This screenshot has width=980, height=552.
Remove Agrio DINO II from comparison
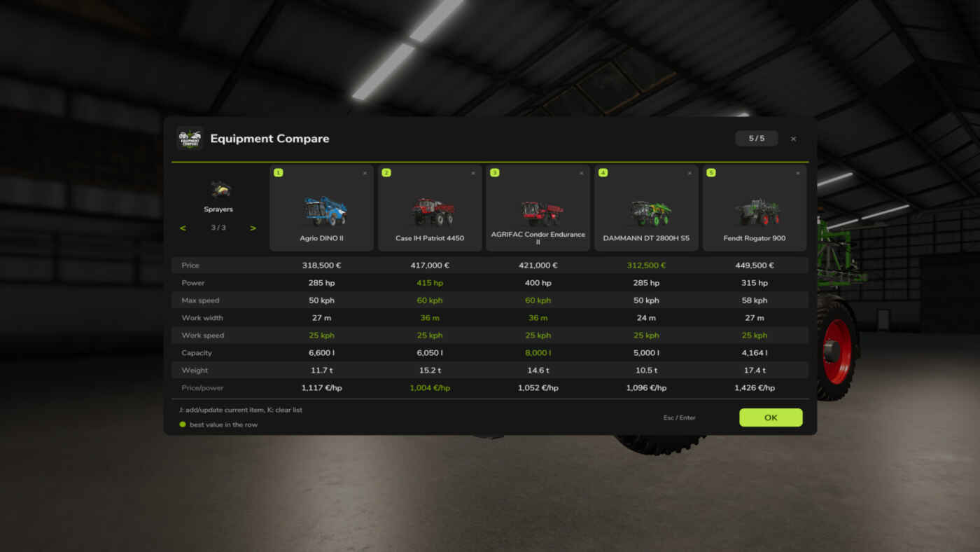[x=365, y=173]
